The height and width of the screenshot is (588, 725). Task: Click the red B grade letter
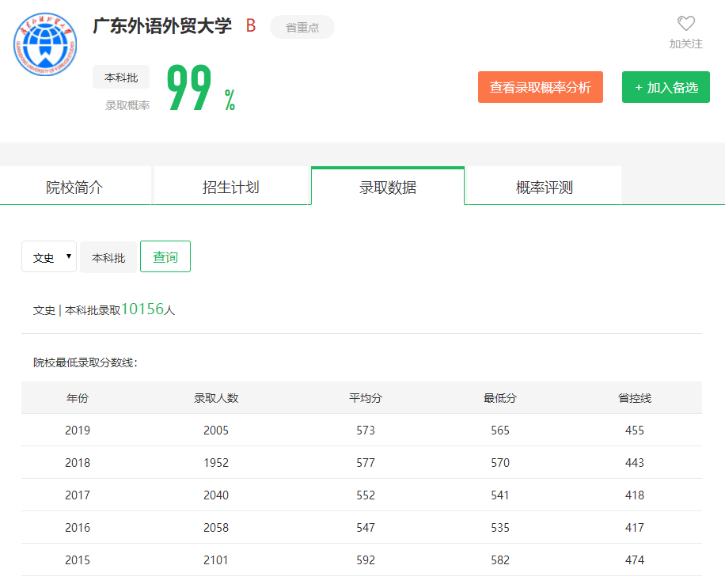(x=251, y=26)
